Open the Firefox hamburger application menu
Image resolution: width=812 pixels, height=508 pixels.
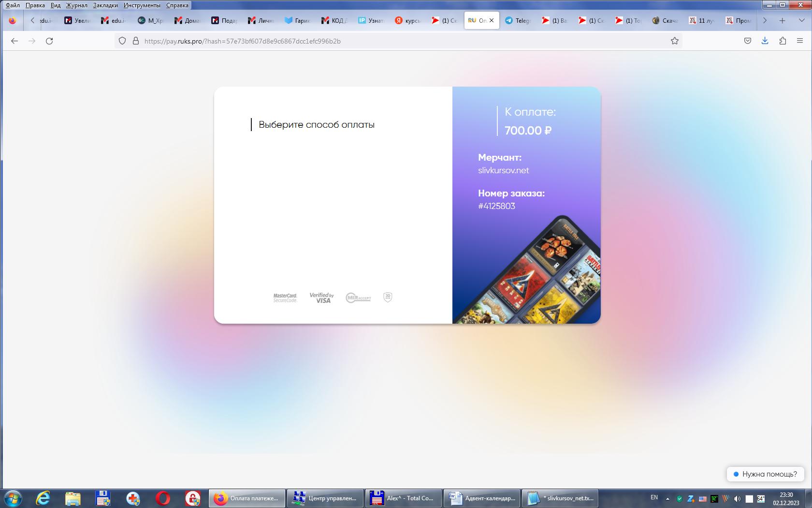800,41
